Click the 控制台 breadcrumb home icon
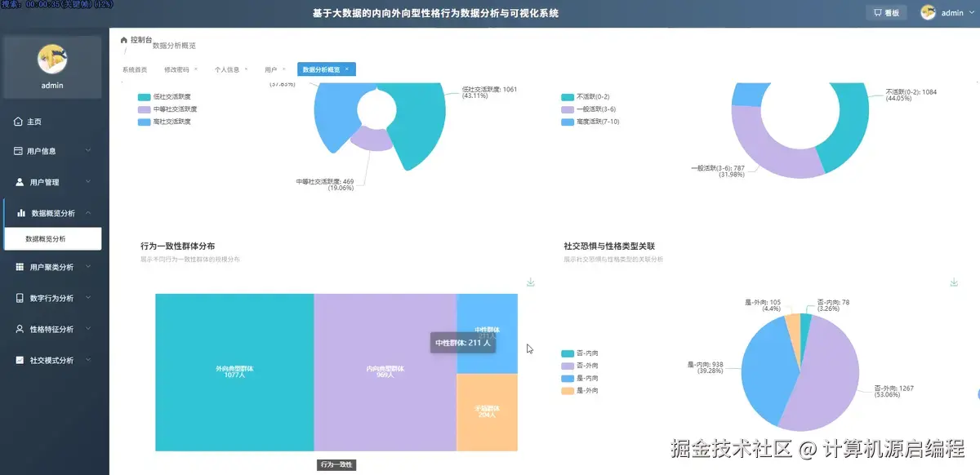This screenshot has height=475, width=980. pos(124,39)
